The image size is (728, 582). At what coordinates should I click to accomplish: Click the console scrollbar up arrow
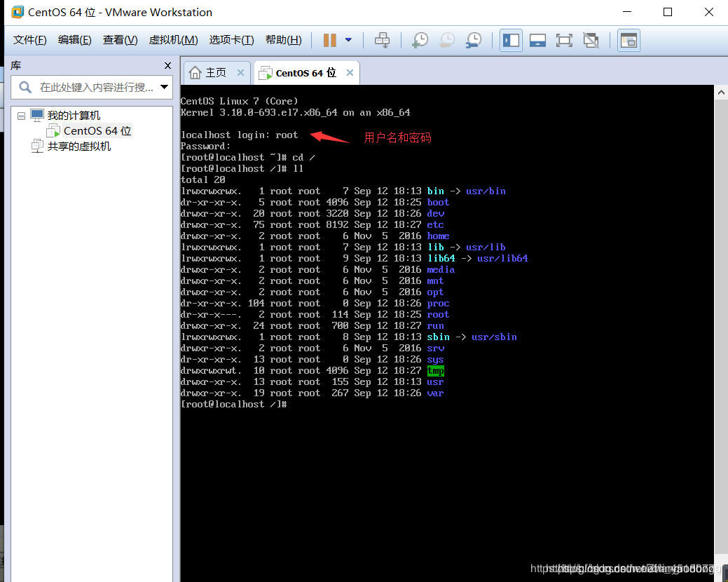pos(720,92)
